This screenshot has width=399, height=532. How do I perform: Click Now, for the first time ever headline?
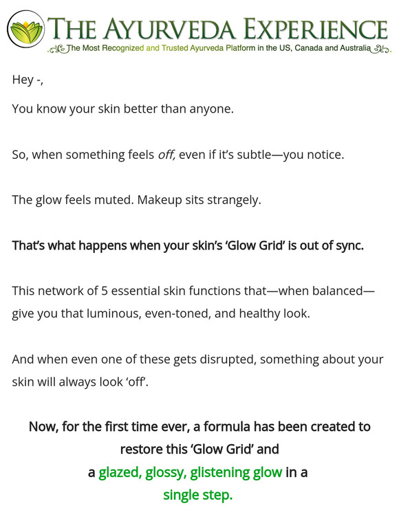pos(199,427)
